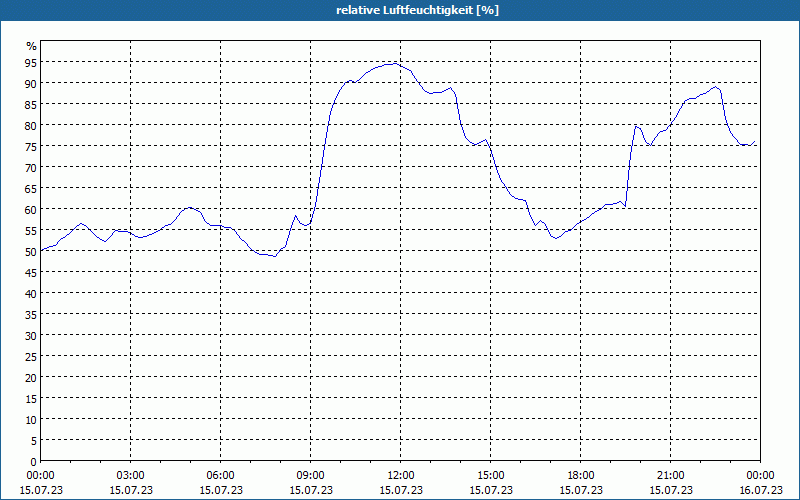Click the 00:00 label above 16.07.23
The width and height of the screenshot is (800, 500).
coord(760,476)
